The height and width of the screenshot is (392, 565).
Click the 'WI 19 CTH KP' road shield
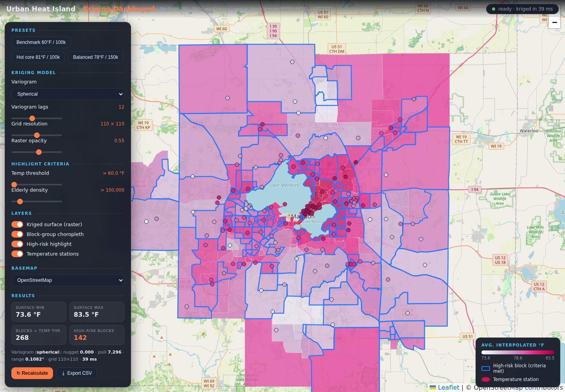tap(144, 125)
